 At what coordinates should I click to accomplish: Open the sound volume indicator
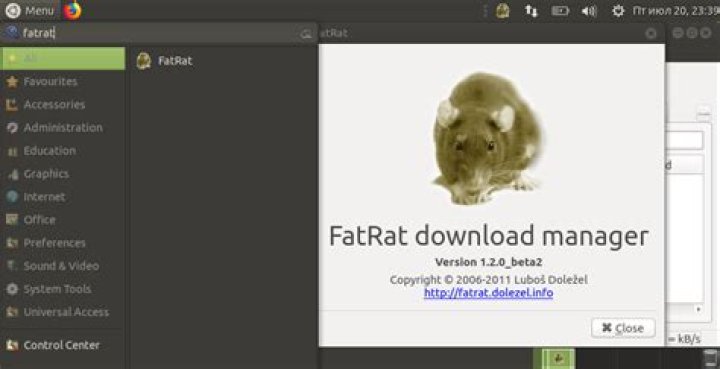coord(589,11)
